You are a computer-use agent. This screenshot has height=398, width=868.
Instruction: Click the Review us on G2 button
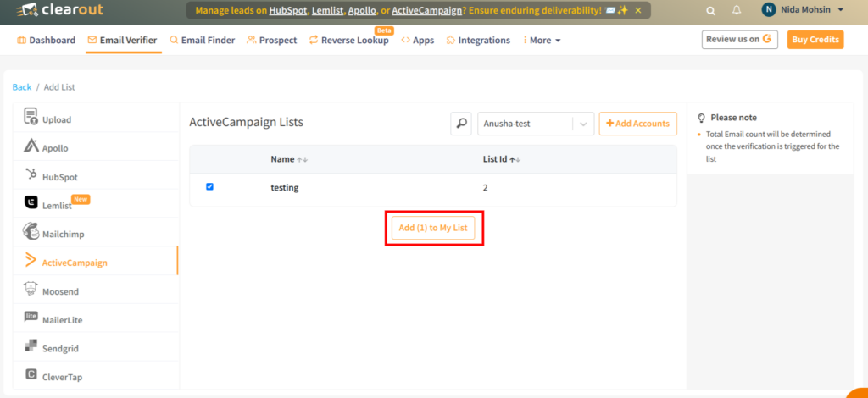click(x=739, y=40)
